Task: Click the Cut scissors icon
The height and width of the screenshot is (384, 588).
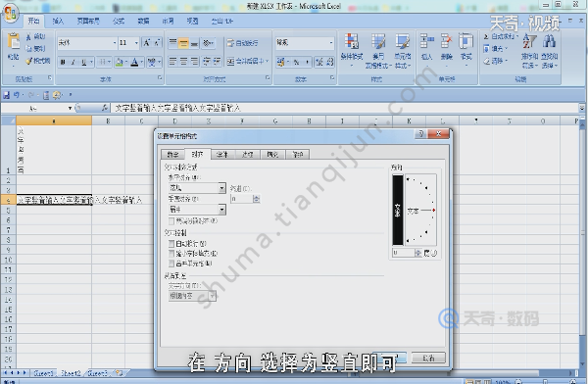Action: (28, 37)
